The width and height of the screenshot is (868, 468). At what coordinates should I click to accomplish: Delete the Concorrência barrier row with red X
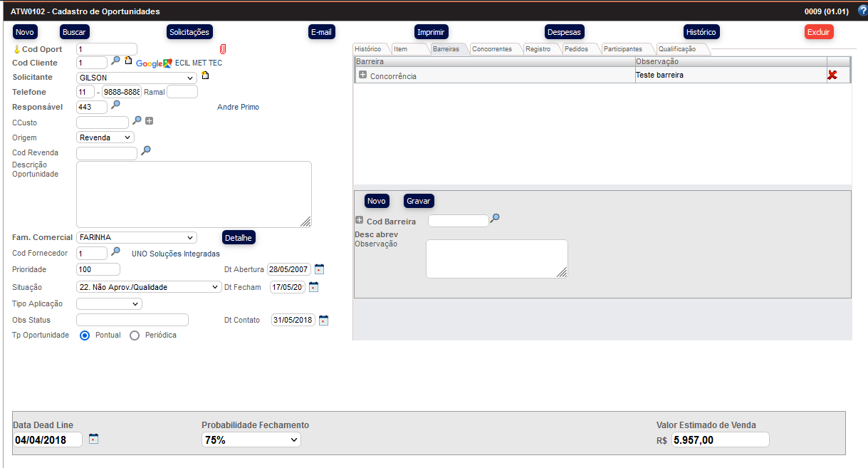click(x=832, y=76)
